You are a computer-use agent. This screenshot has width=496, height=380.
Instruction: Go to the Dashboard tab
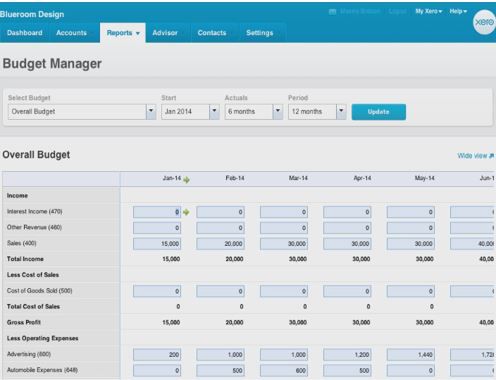click(x=25, y=33)
